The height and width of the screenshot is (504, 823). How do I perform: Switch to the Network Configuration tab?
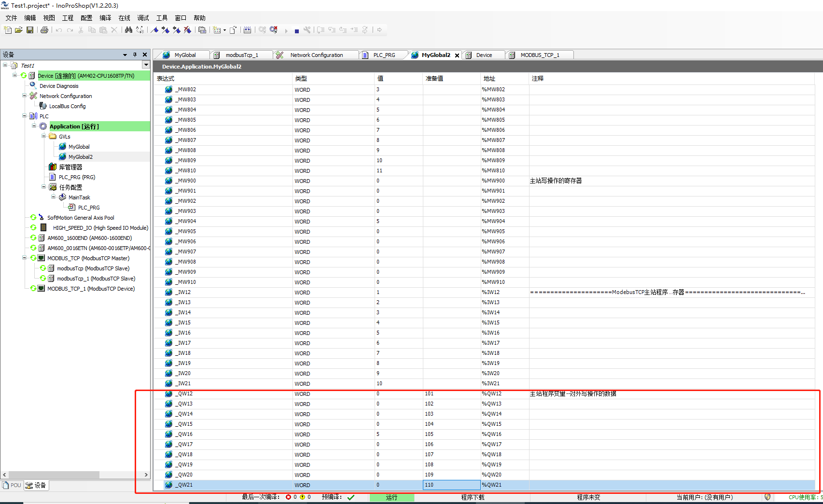[317, 55]
